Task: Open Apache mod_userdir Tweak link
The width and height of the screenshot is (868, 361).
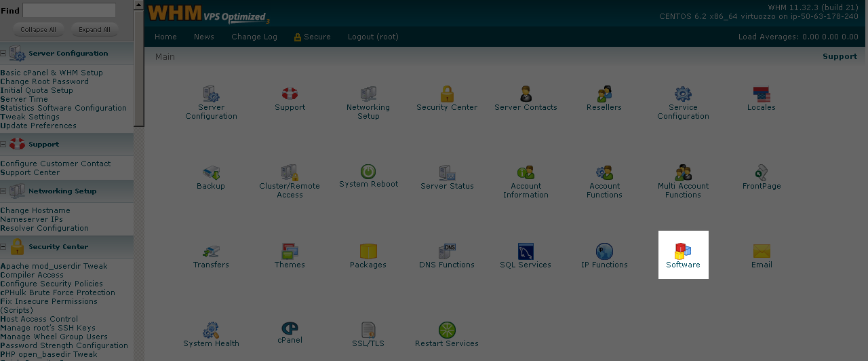Action: coord(54,266)
